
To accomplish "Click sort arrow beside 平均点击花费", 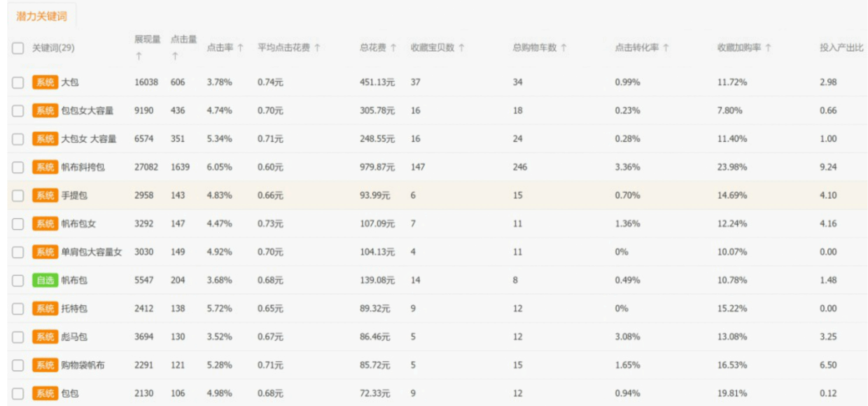I will [317, 48].
